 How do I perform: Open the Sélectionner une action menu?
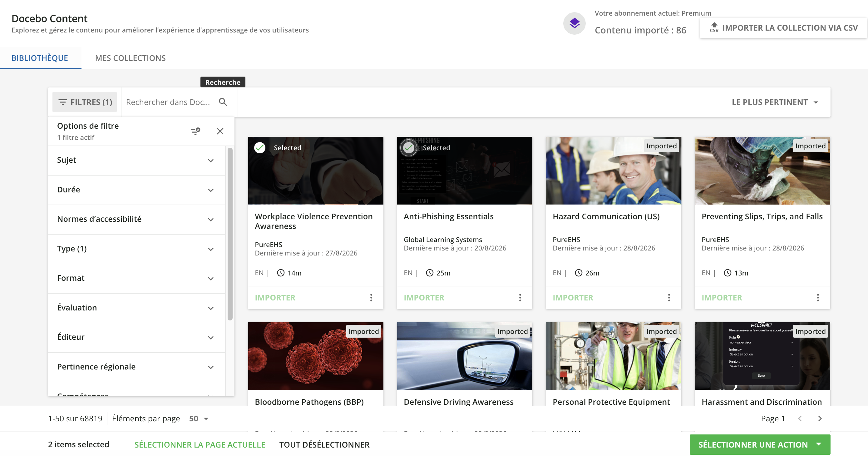[760, 444]
